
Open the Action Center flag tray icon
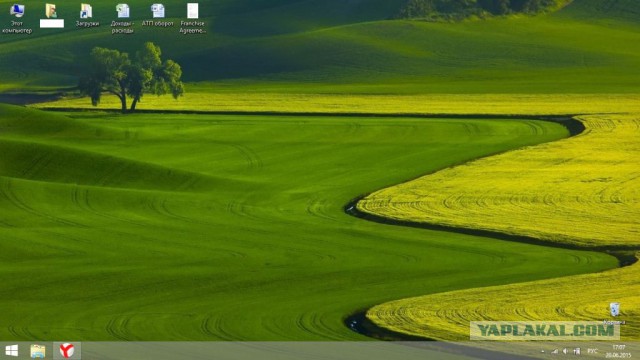click(577, 351)
